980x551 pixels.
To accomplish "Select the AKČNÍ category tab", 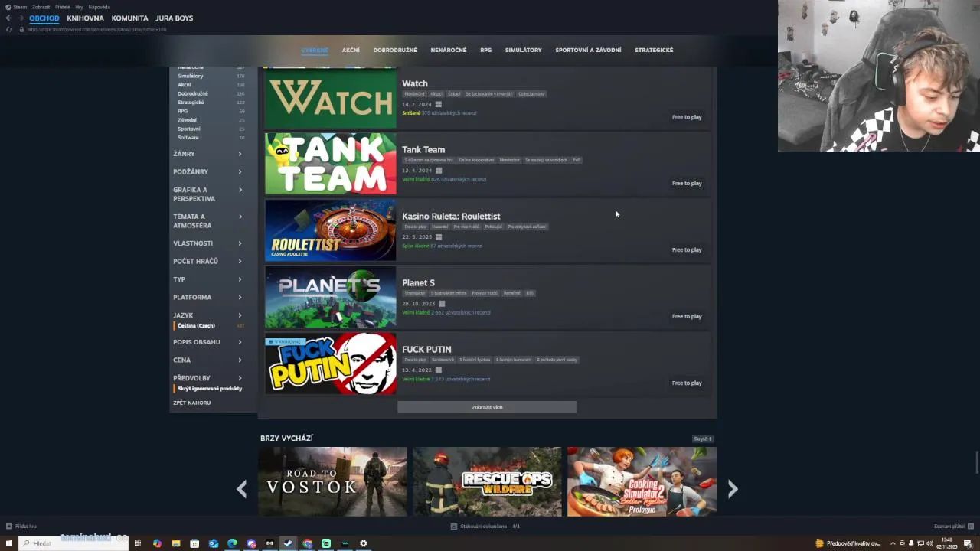I will (351, 50).
